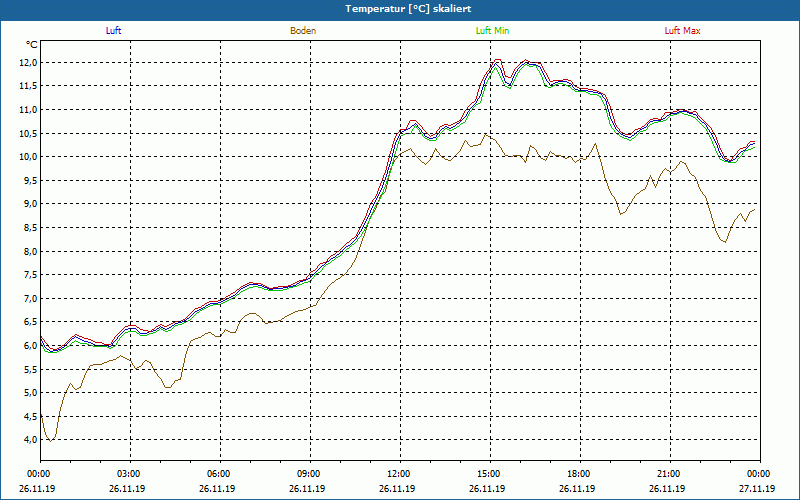Click the '26.11.19' date under 06:00

pos(217,489)
